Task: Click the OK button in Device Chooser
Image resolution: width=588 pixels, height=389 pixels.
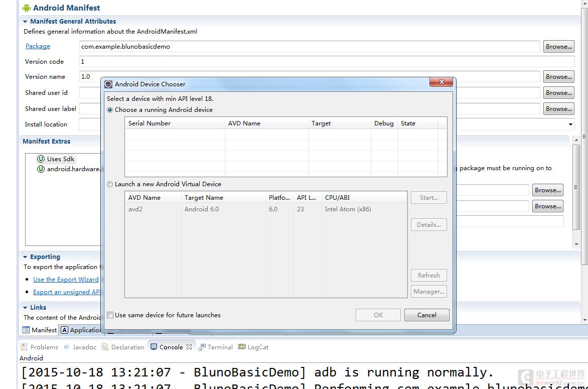Action: [x=378, y=315]
